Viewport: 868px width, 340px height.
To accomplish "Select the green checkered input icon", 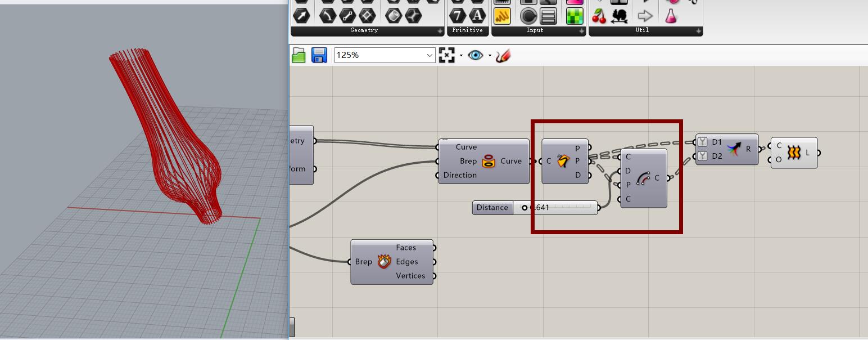I will point(575,16).
